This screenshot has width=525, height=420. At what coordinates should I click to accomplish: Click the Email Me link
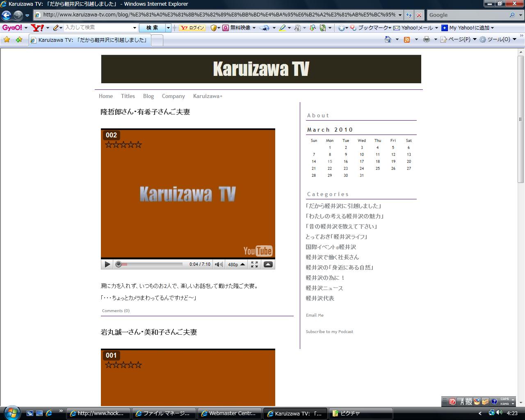[315, 315]
